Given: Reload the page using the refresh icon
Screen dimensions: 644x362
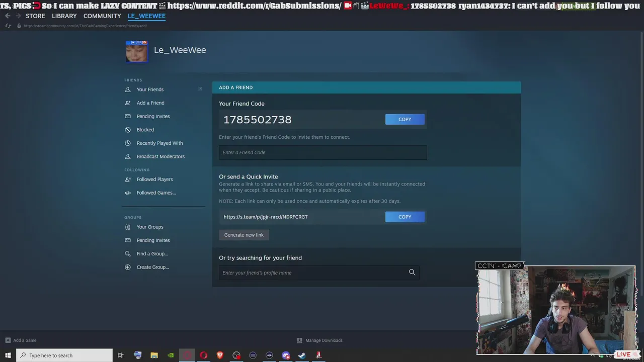Looking at the screenshot, I should (8, 26).
